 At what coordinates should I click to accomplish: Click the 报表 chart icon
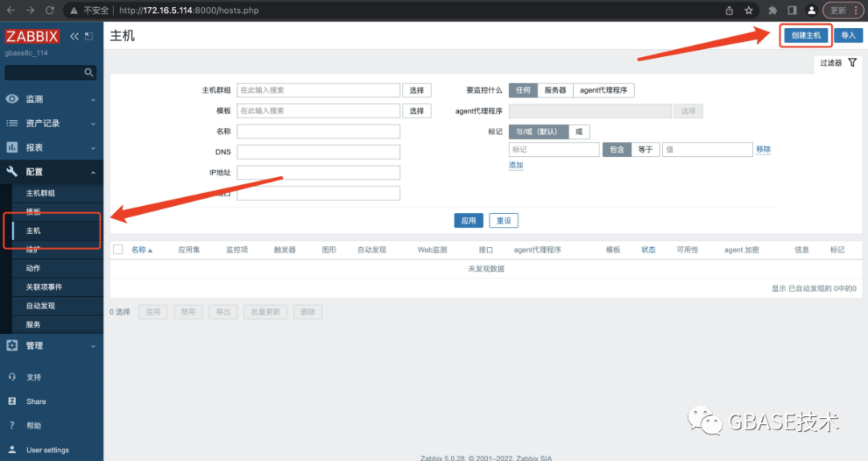pyautogui.click(x=11, y=147)
